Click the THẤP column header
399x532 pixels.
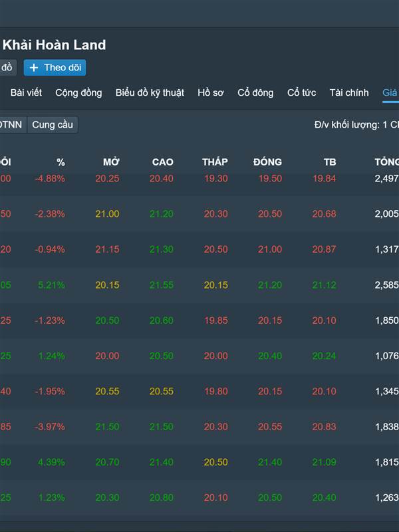pos(215,162)
